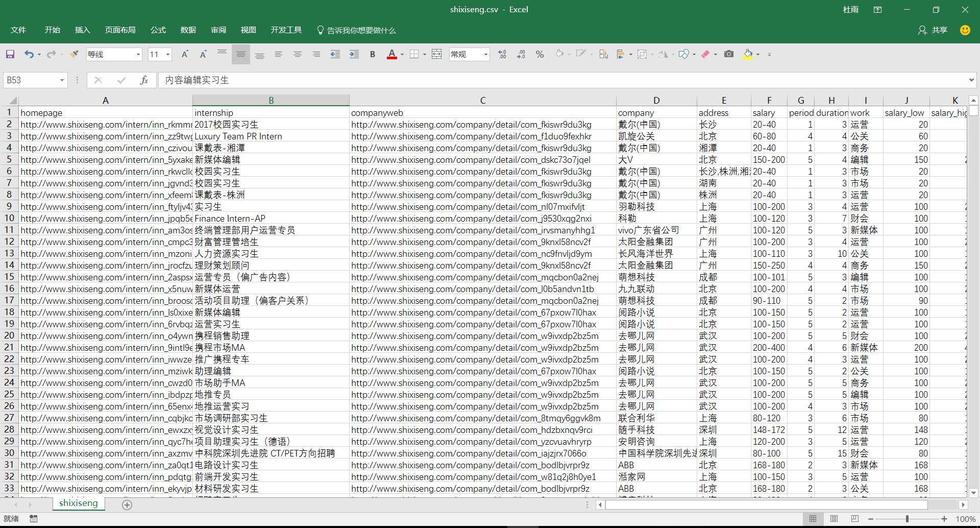
Task: Click the Selection Pane icon
Action: tap(604, 54)
